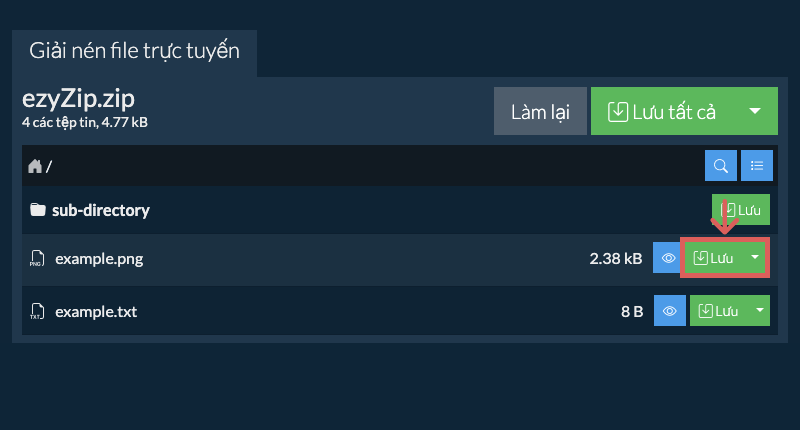Switch to list view icon
The height and width of the screenshot is (430, 800).
[x=757, y=166]
